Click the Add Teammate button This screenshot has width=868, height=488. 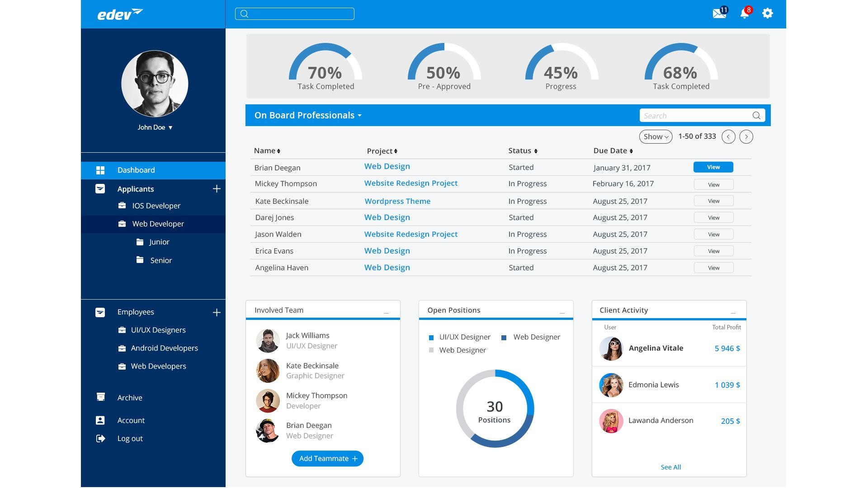click(x=327, y=459)
